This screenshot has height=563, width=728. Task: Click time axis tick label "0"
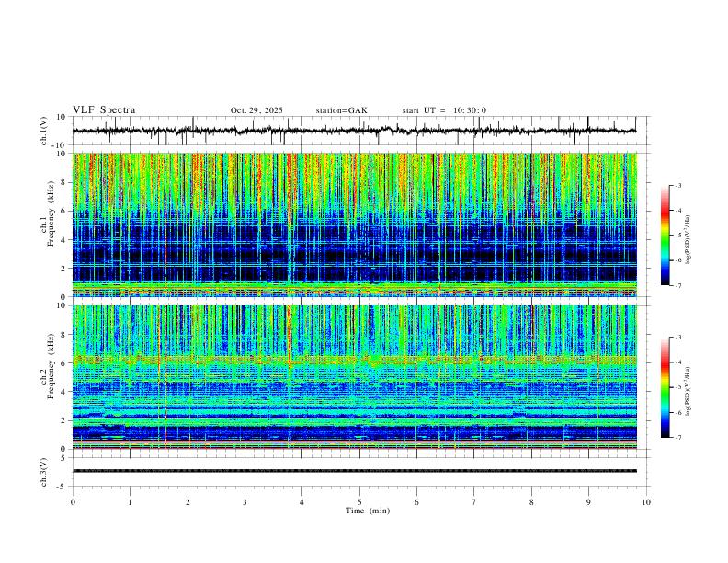[x=73, y=502]
